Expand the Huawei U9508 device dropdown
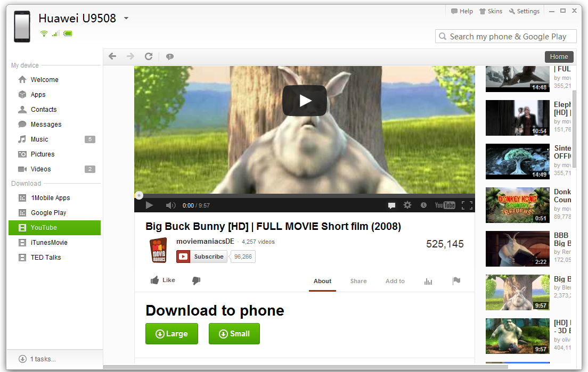 (126, 18)
